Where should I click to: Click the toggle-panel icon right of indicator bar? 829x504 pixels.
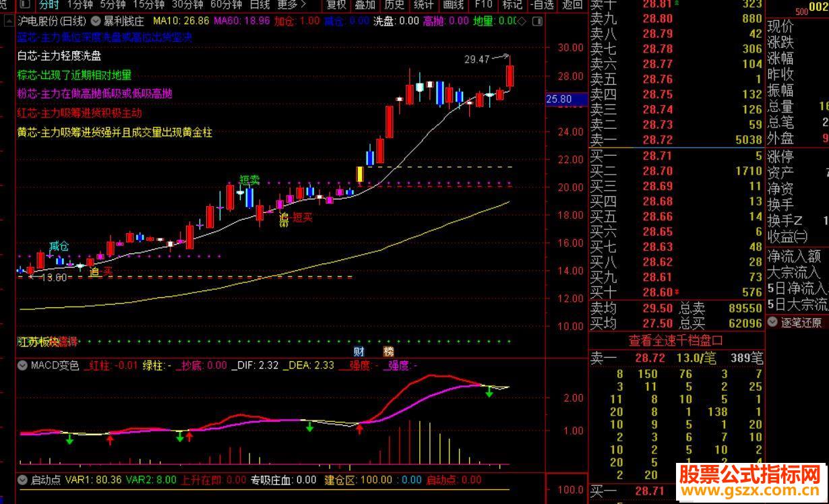(537, 21)
